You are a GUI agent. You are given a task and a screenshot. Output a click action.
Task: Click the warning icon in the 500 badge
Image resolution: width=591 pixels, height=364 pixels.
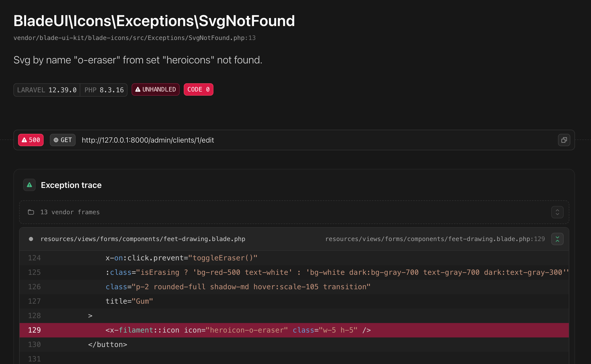(x=25, y=140)
